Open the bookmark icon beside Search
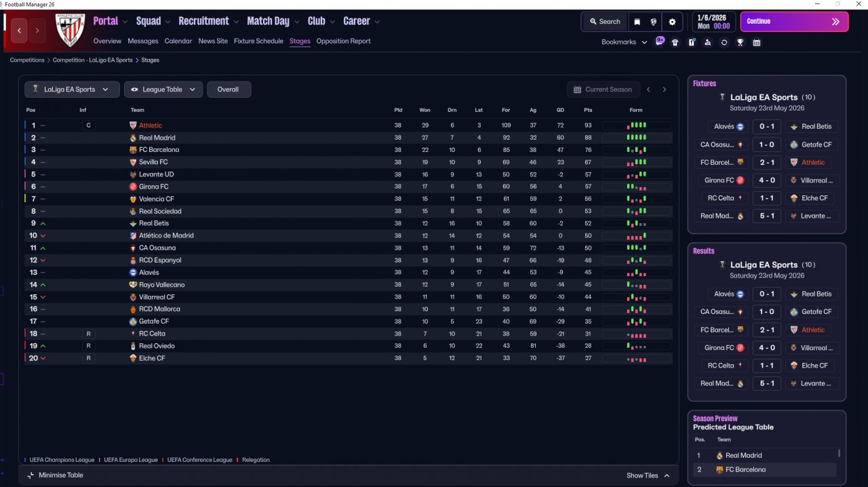Screen dimensions: 868x487 click(637, 22)
